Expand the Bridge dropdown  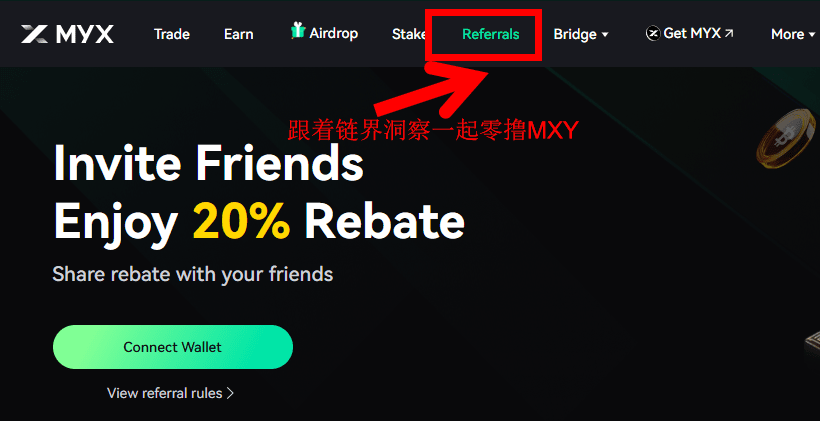click(x=581, y=35)
